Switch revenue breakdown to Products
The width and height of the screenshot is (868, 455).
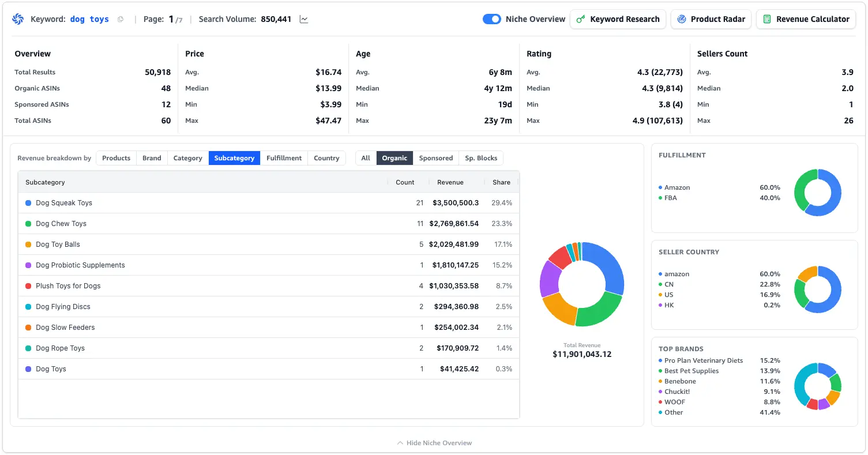click(117, 158)
